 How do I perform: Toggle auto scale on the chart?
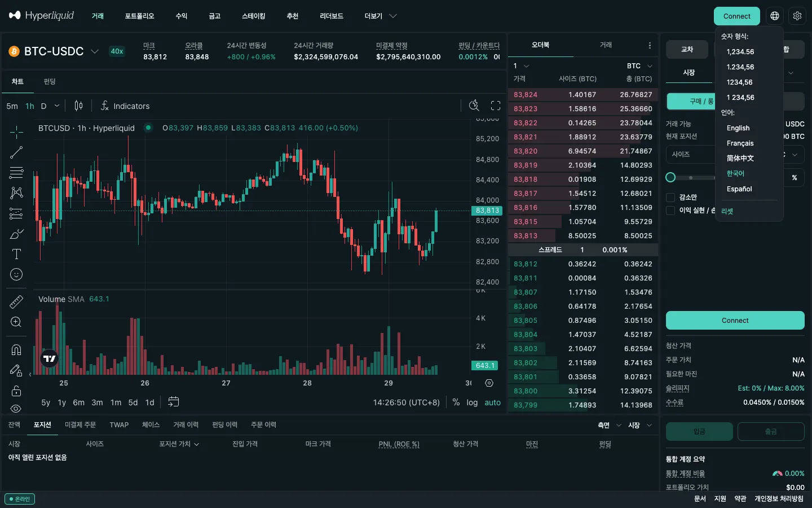[x=492, y=402]
